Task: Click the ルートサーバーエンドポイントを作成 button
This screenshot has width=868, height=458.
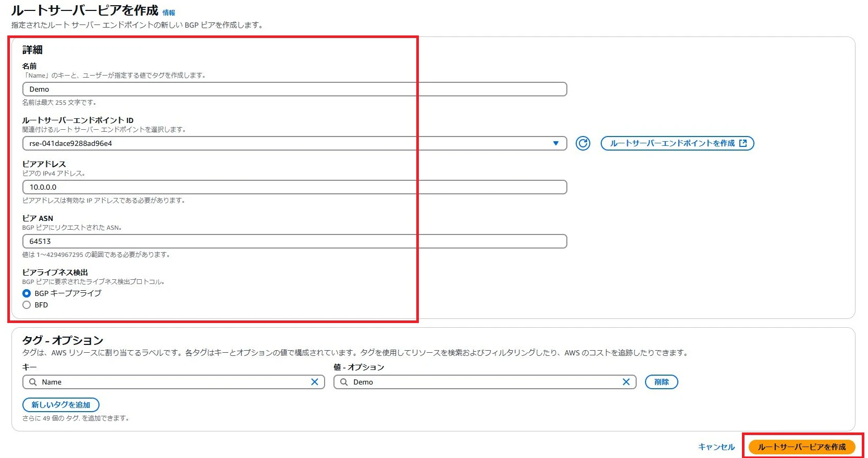Action: coord(677,143)
